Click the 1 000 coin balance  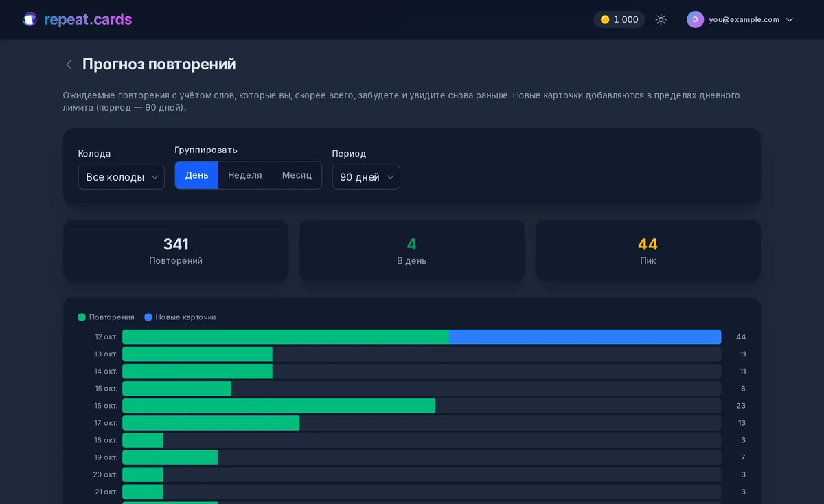(619, 20)
